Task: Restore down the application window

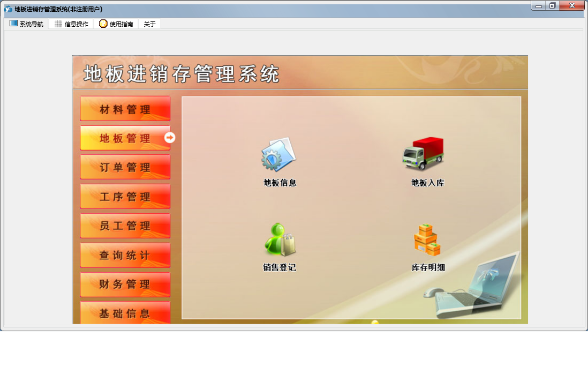Action: (552, 6)
